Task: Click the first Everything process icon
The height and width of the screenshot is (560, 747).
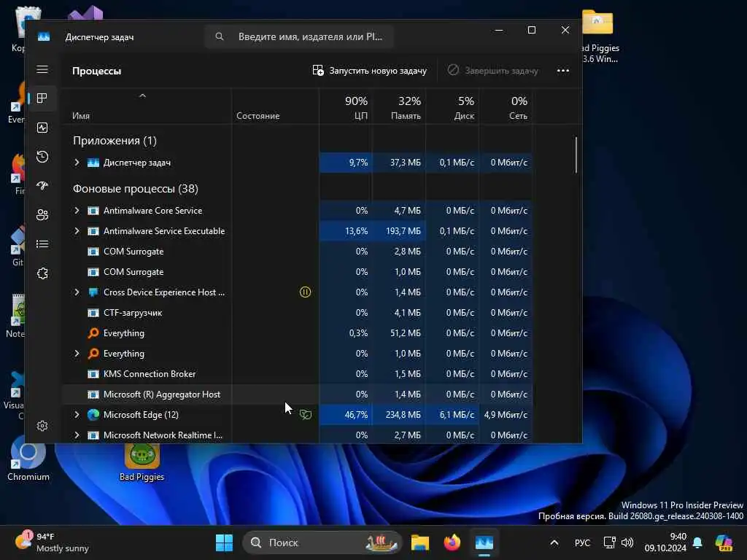Action: click(93, 332)
